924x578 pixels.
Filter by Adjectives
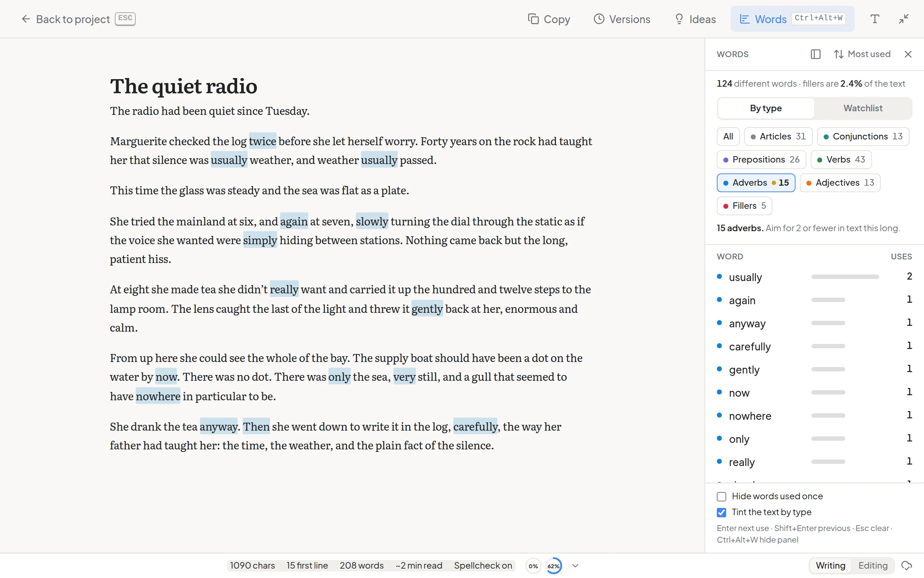[840, 183]
